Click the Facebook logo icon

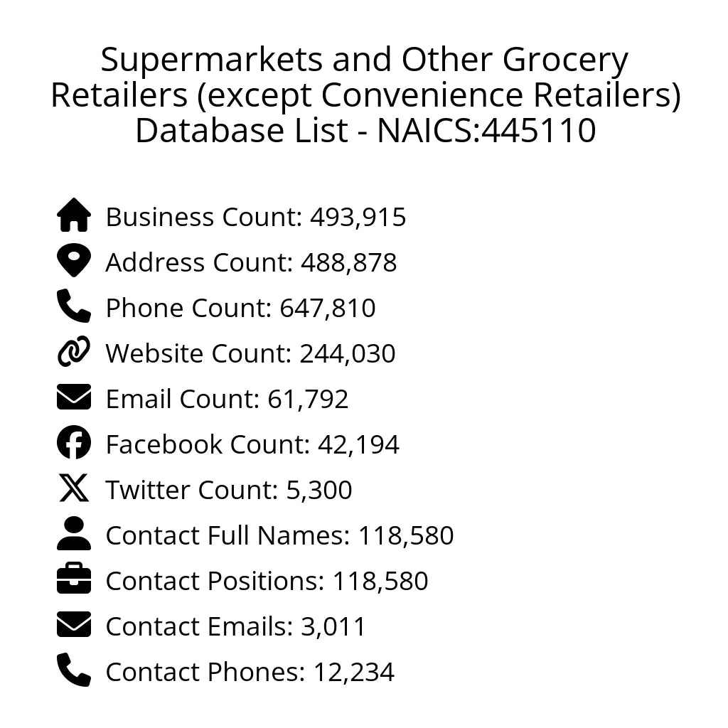[74, 443]
